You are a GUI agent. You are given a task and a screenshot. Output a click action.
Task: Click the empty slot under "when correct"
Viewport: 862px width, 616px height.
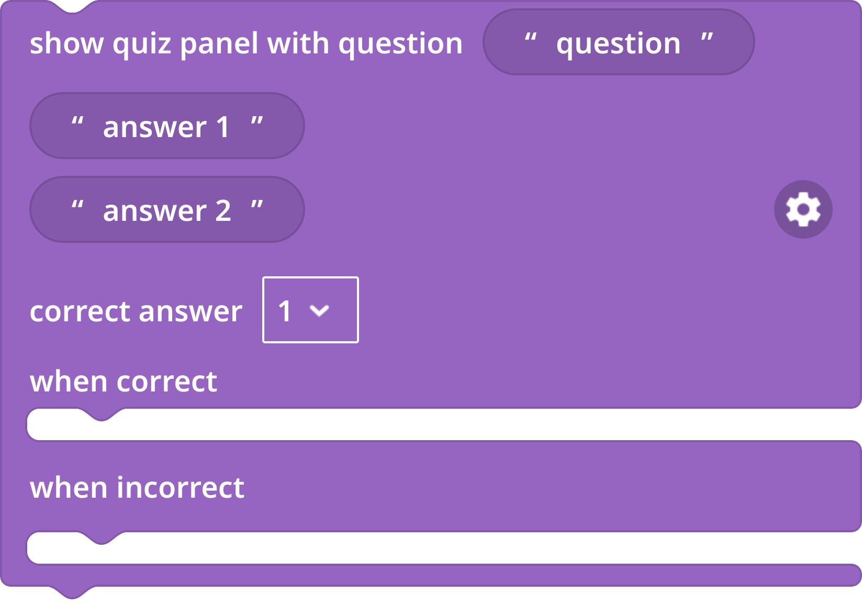[444, 425]
